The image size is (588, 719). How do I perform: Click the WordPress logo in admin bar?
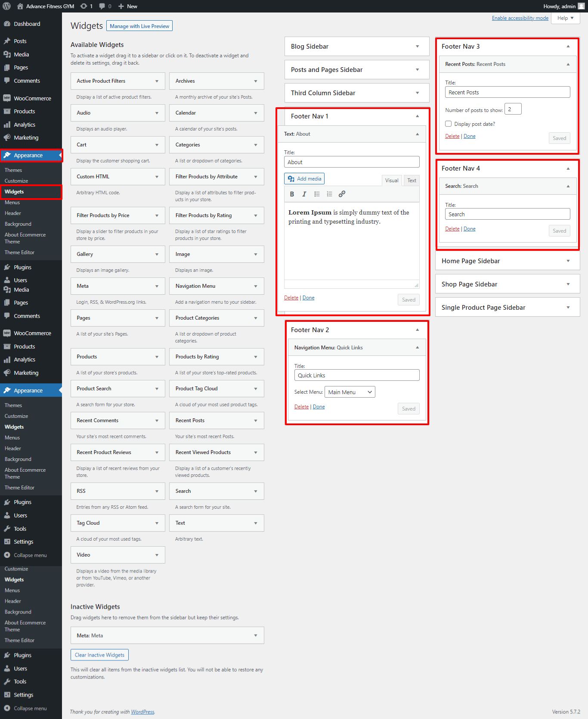tap(7, 6)
